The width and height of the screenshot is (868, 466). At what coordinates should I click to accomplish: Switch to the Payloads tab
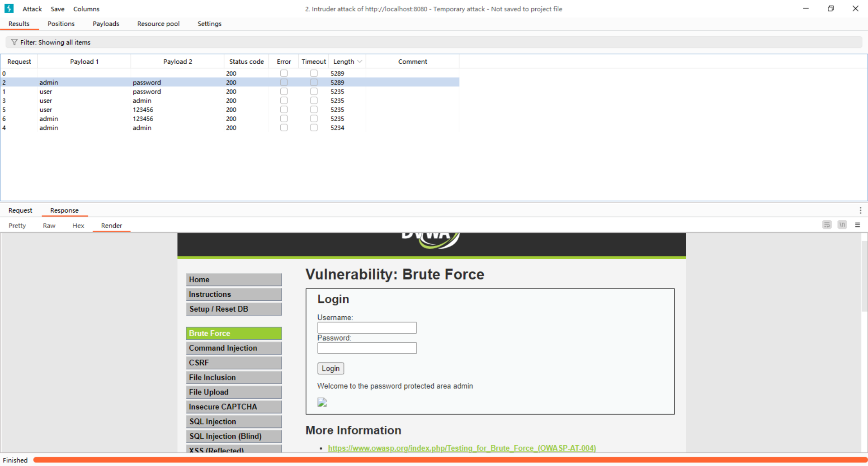tap(106, 24)
